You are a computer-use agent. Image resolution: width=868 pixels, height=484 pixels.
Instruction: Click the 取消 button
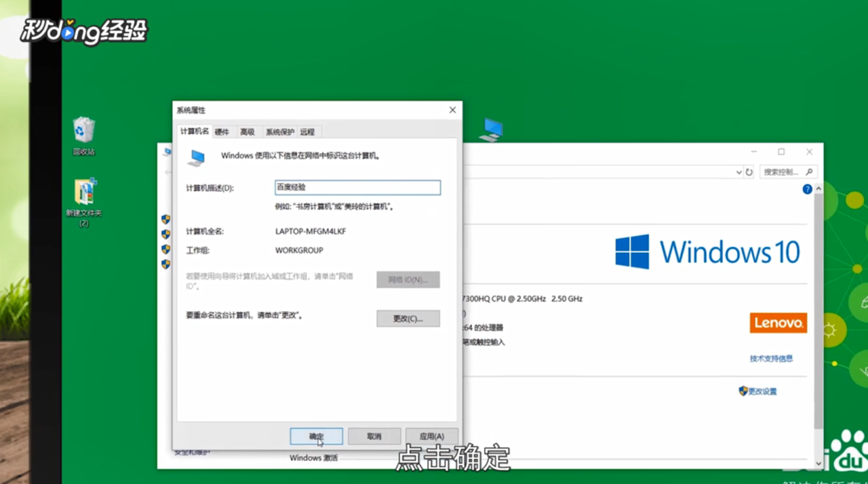coord(374,437)
